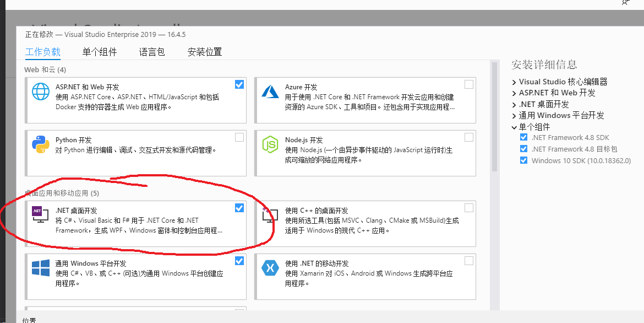Click the 'Node.js 开发' card title text
This screenshot has width=644, height=323.
[304, 140]
